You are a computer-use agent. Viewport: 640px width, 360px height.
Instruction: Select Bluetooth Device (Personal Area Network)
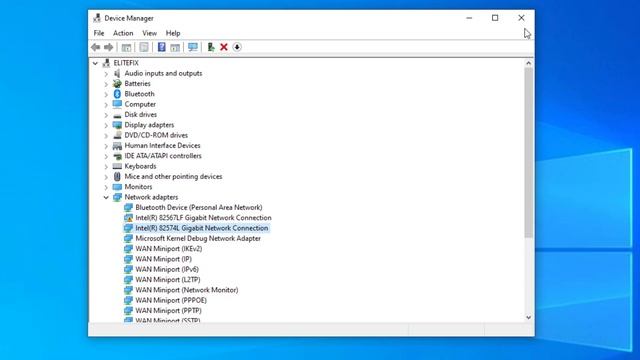point(199,207)
